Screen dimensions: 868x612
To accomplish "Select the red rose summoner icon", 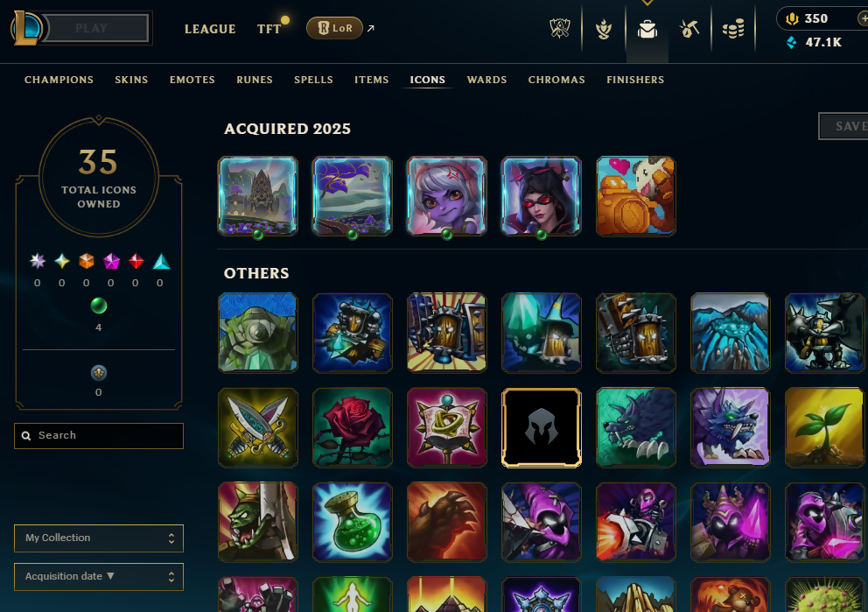I will (x=352, y=427).
